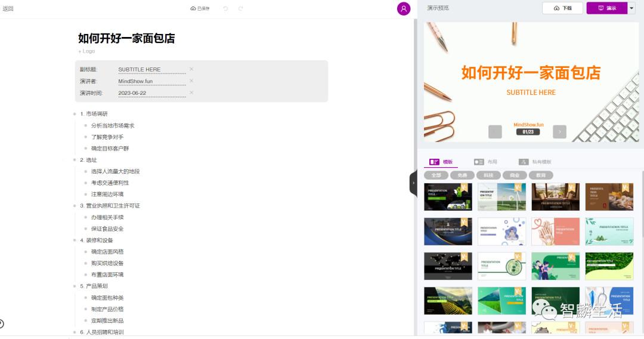Select outline item 分析当地市场需求

point(113,126)
